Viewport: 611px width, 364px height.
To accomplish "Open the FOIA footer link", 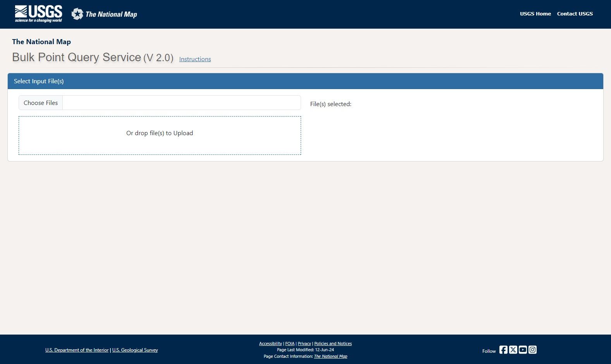I will pyautogui.click(x=290, y=343).
